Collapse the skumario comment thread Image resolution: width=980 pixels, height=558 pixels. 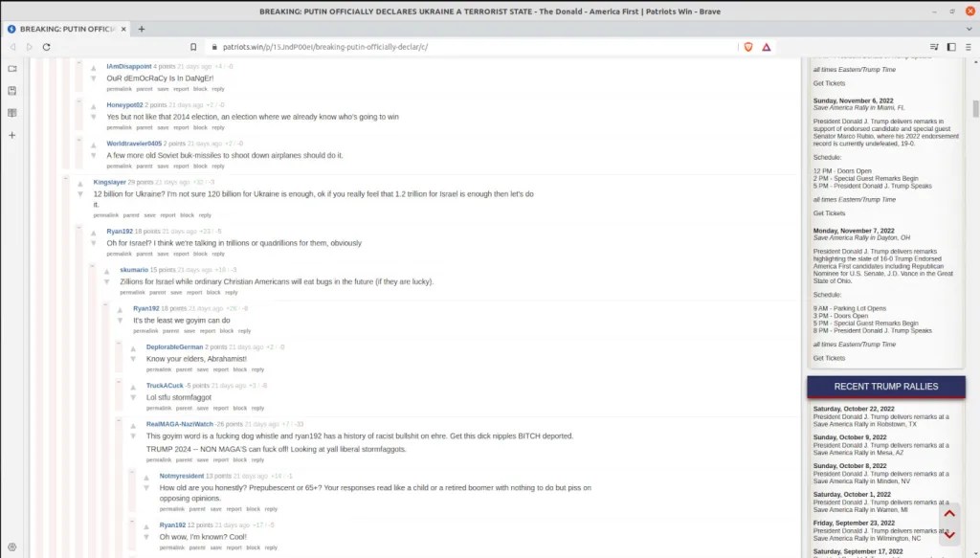tap(93, 266)
